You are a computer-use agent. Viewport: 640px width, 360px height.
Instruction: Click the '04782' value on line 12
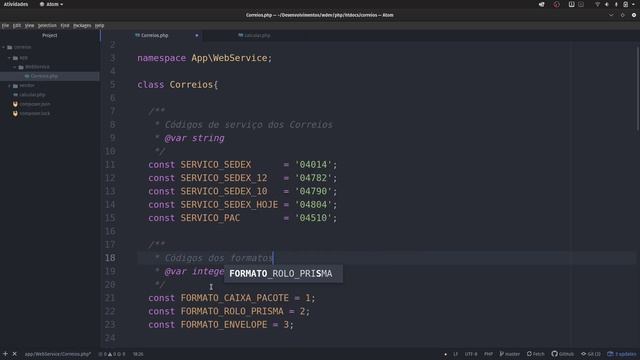point(313,178)
